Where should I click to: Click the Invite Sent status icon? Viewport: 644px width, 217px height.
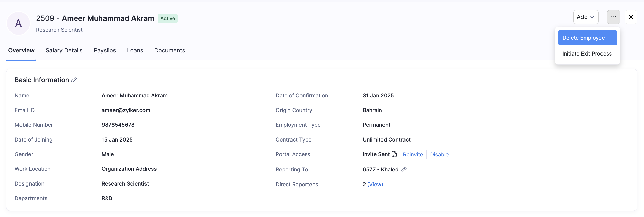point(394,154)
